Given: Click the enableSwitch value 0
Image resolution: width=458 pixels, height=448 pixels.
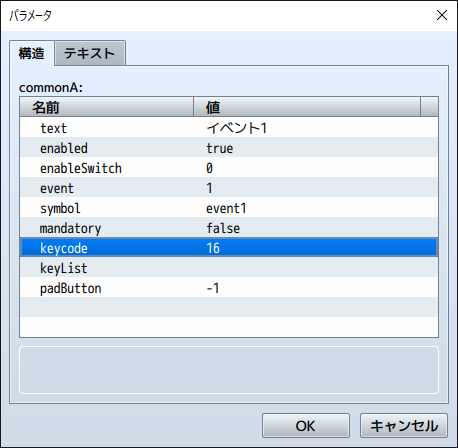Looking at the screenshot, I should tap(209, 168).
